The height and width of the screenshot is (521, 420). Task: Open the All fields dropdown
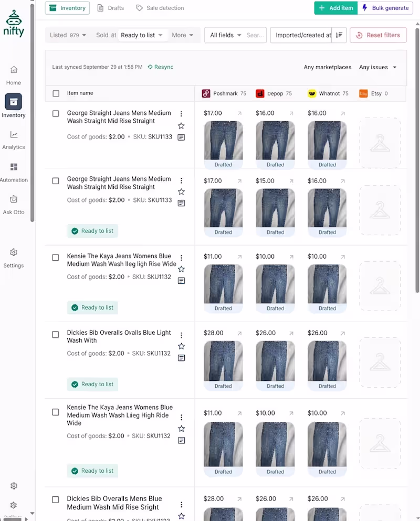point(225,35)
